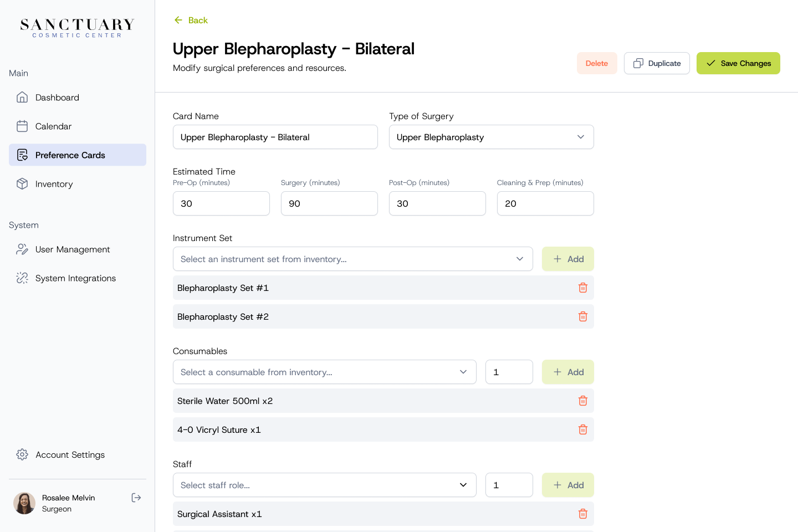The width and height of the screenshot is (798, 532).
Task: Expand the instrument set selector
Action: [x=353, y=259]
